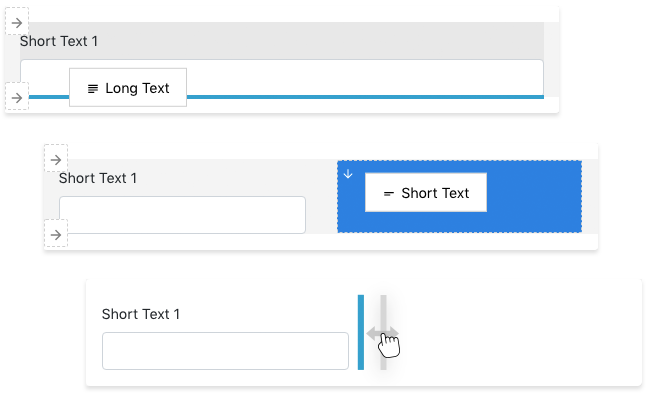Focus the input field beside the blue drop zone
The height and width of the screenshot is (400, 650).
click(x=182, y=215)
